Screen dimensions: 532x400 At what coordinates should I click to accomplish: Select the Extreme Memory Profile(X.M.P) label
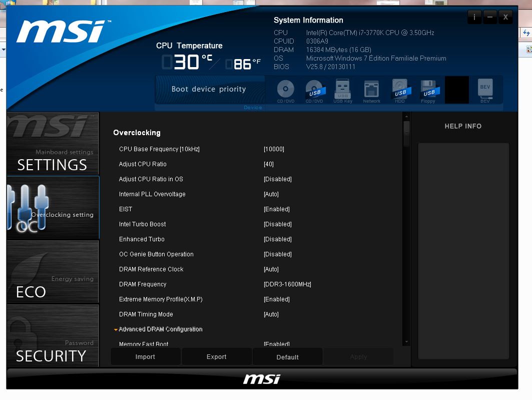pyautogui.click(x=161, y=299)
